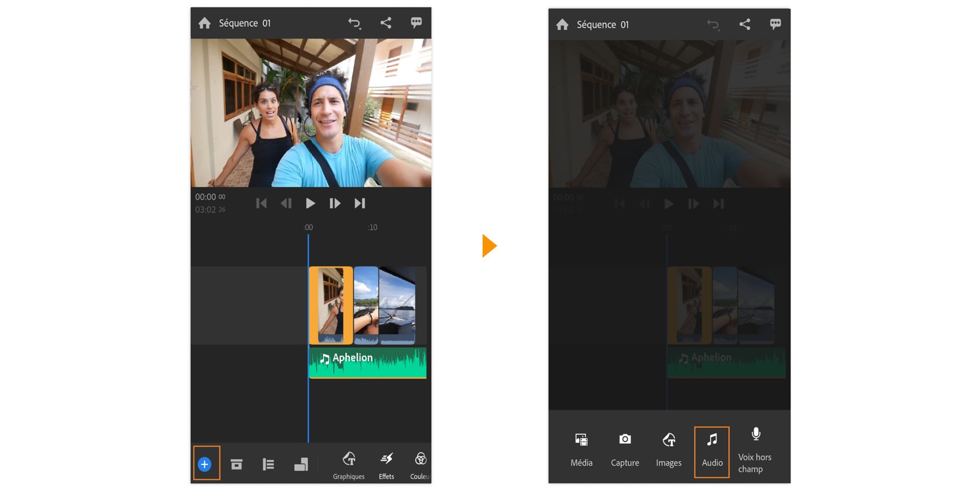Tap the home icon in left phone screen
980x492 pixels.
205,23
